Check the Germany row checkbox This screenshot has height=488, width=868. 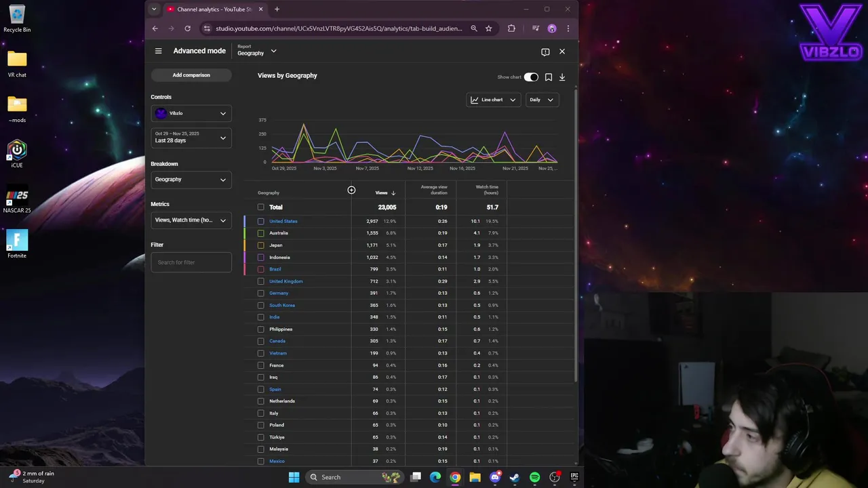click(261, 293)
